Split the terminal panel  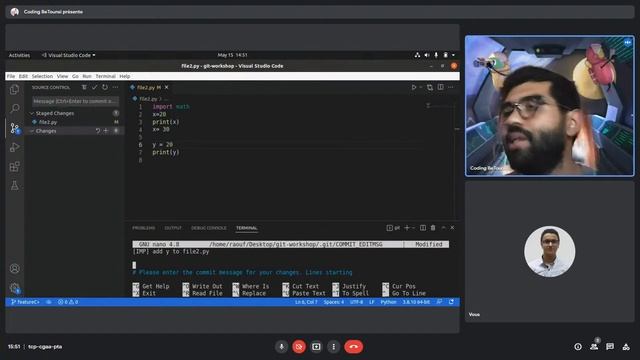[x=423, y=228]
